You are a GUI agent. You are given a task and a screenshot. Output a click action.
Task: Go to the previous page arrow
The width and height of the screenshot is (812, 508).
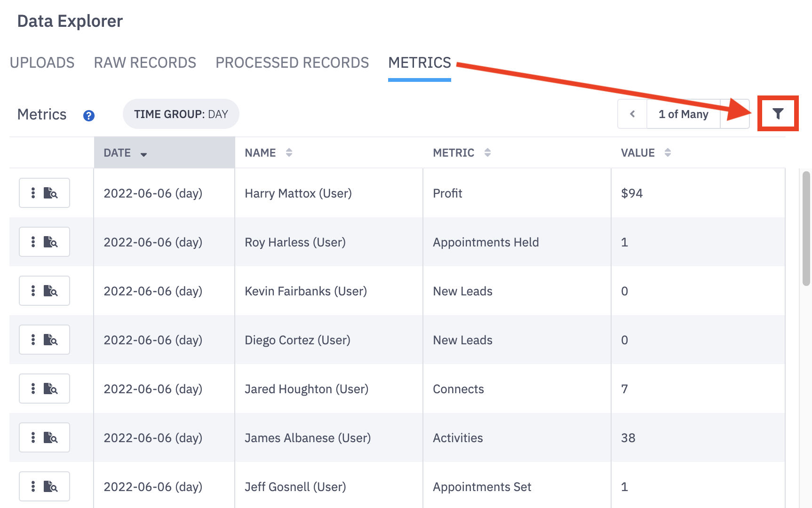632,114
